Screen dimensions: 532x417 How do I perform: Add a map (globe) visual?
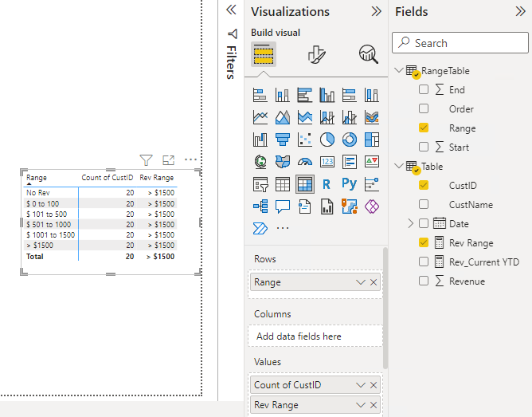260,162
